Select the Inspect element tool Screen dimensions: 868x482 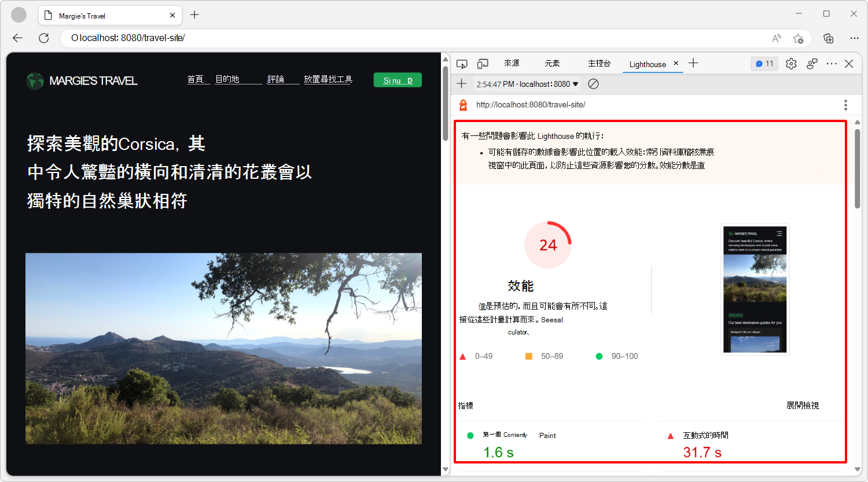[x=462, y=64]
